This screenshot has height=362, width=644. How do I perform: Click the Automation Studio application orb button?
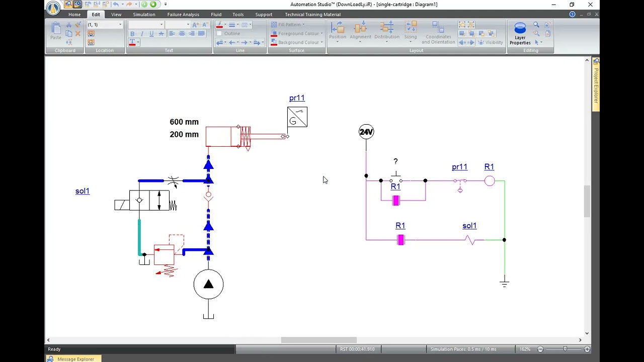[53, 7]
